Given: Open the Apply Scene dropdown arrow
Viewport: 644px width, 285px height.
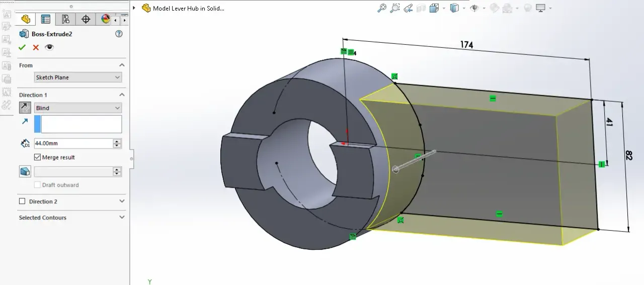Looking at the screenshot, I should (516, 8).
